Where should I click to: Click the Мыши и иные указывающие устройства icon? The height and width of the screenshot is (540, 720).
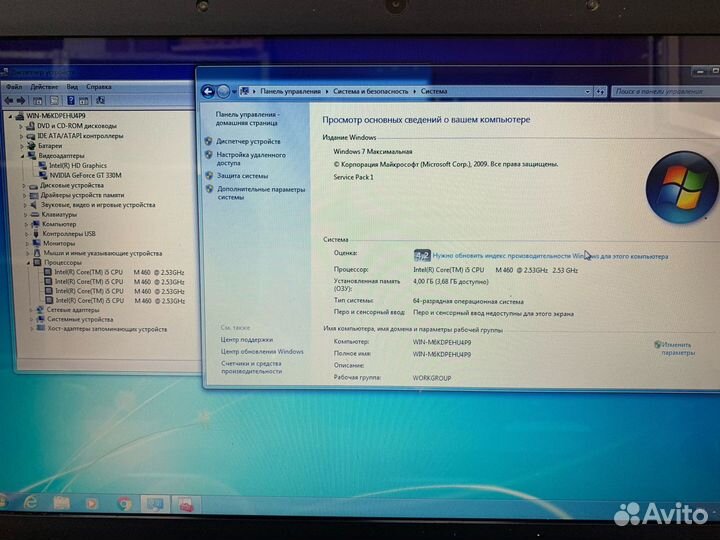click(38, 253)
